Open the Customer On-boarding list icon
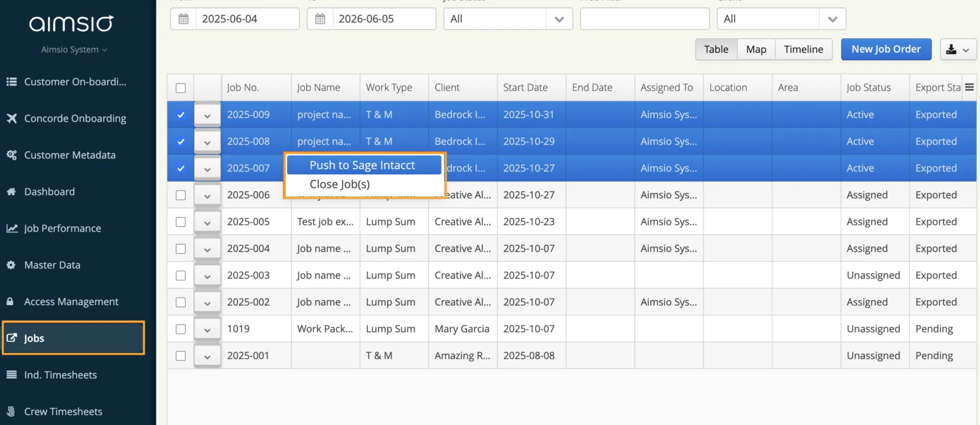The image size is (980, 425). [12, 82]
